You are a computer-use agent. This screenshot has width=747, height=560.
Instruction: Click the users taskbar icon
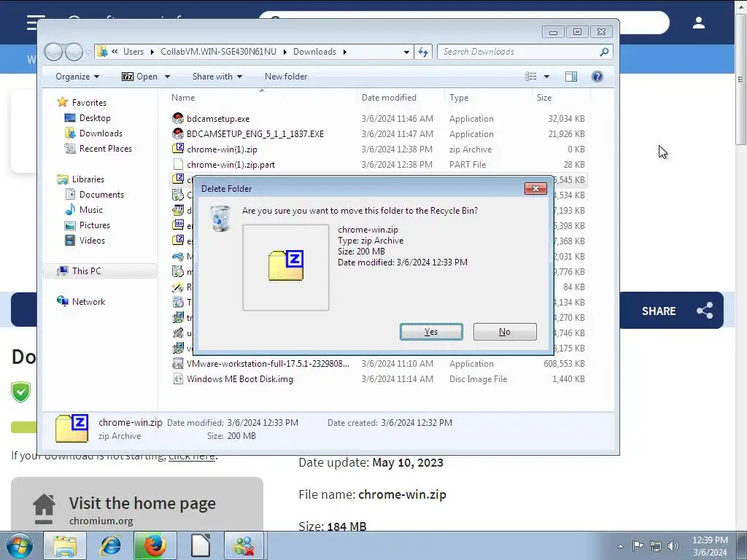pyautogui.click(x=245, y=545)
